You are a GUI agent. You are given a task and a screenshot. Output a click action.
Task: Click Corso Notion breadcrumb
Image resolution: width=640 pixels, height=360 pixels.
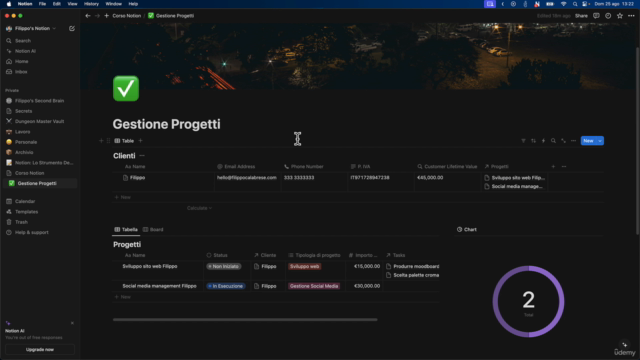point(127,16)
